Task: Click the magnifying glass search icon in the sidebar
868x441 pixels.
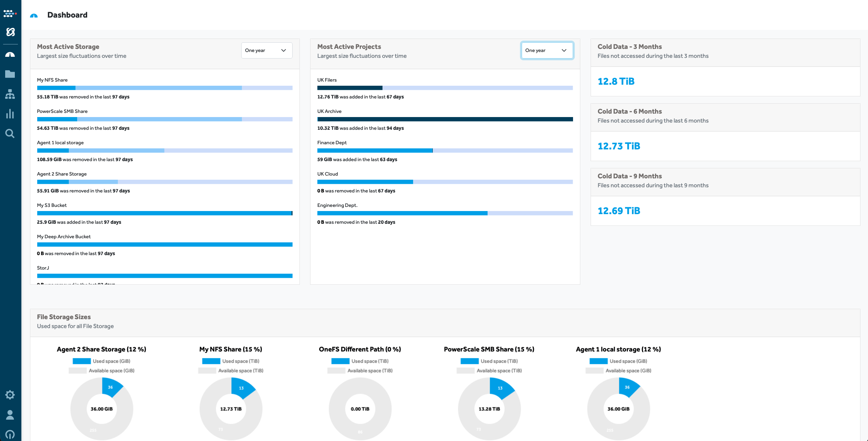Action: pyautogui.click(x=10, y=134)
